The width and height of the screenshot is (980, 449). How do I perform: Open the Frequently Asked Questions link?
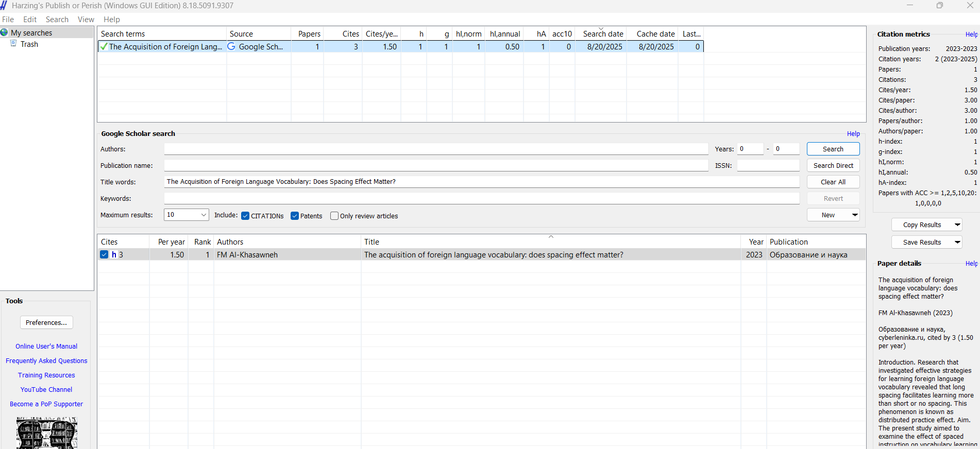coord(46,361)
